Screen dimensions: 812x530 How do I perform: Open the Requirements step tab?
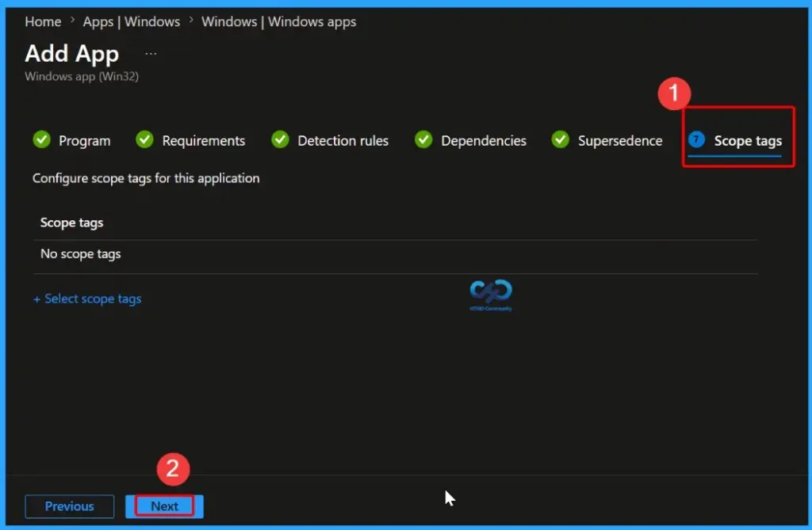[190, 140]
